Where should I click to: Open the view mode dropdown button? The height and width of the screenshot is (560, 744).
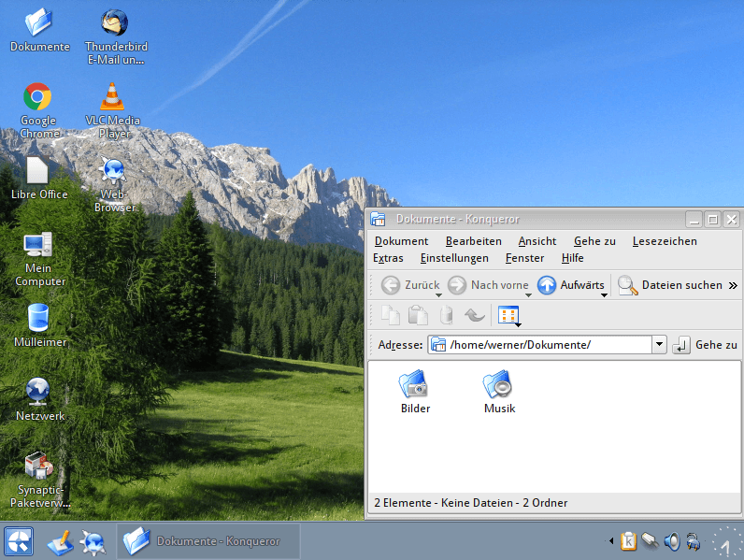tap(509, 316)
